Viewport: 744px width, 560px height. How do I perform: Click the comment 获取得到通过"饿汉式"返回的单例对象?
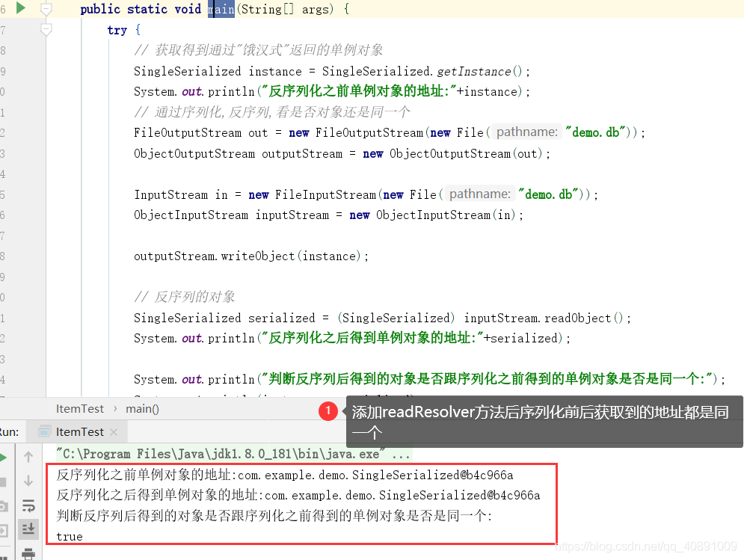point(259,50)
